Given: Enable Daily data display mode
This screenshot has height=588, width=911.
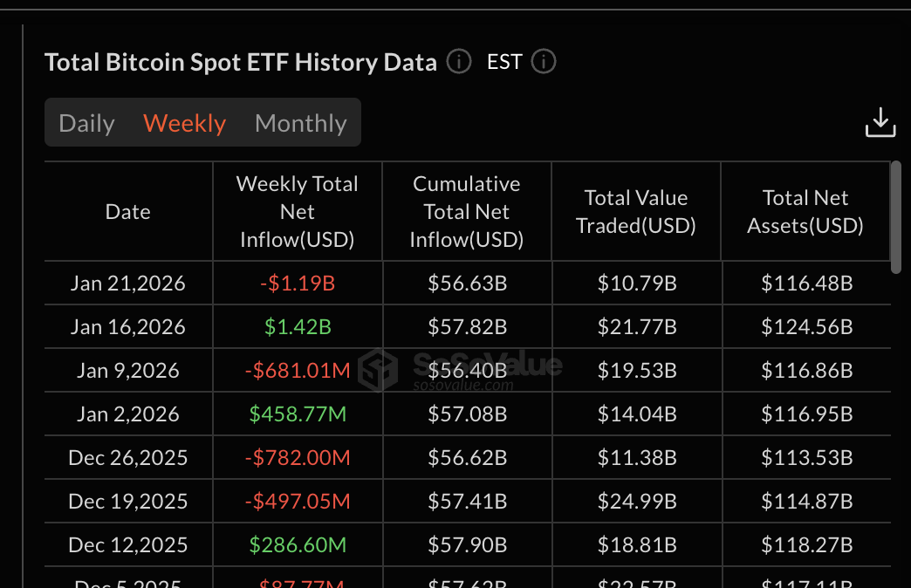Looking at the screenshot, I should pos(86,123).
